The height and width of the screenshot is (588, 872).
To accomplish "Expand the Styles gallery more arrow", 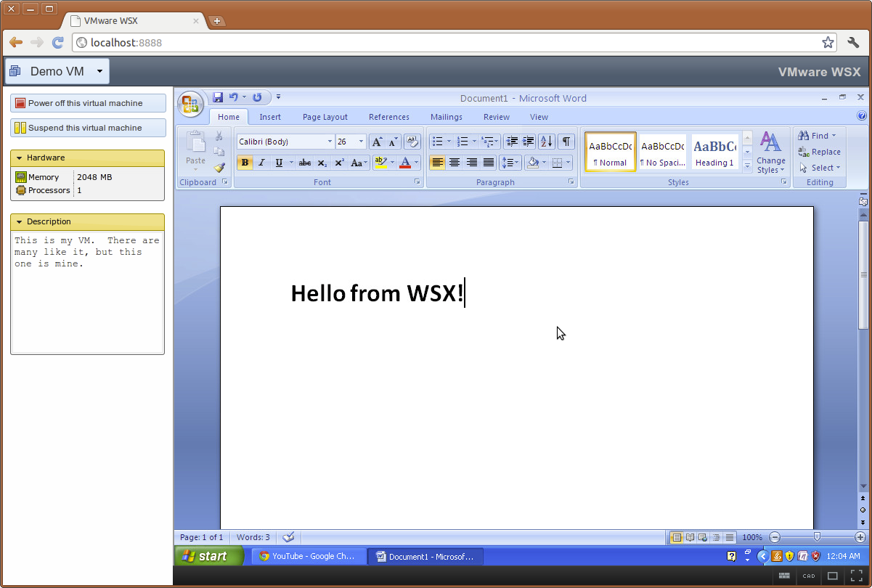I will (748, 166).
